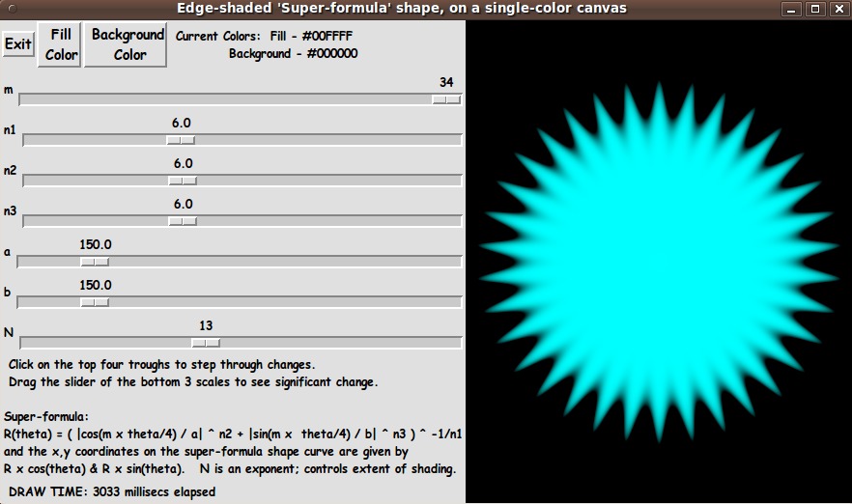Select the n2 slider handle
Screen dimensions: 852x504
pyautogui.click(x=183, y=181)
